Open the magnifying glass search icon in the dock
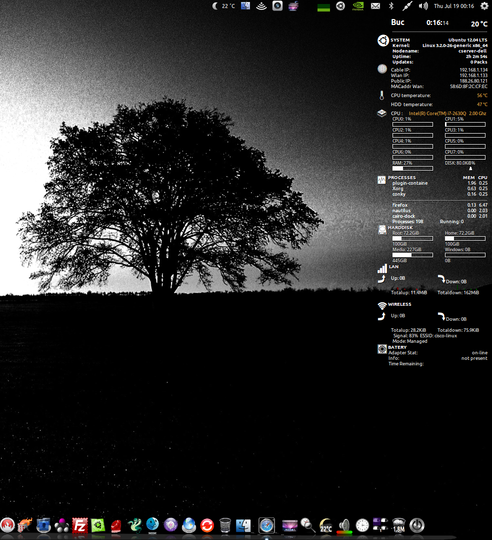This screenshot has height=540, width=492. pos(308,525)
